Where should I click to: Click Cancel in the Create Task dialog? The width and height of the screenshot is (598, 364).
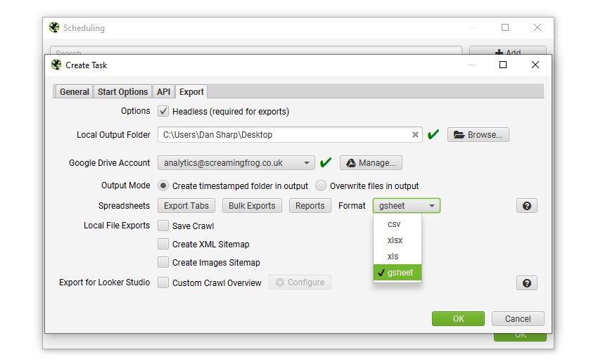[518, 319]
